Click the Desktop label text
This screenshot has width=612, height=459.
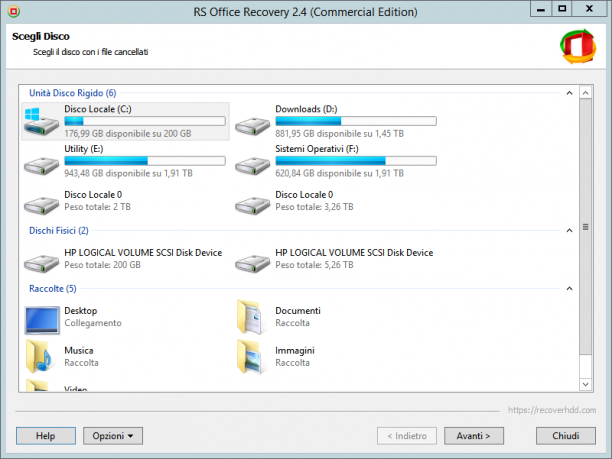(x=81, y=311)
